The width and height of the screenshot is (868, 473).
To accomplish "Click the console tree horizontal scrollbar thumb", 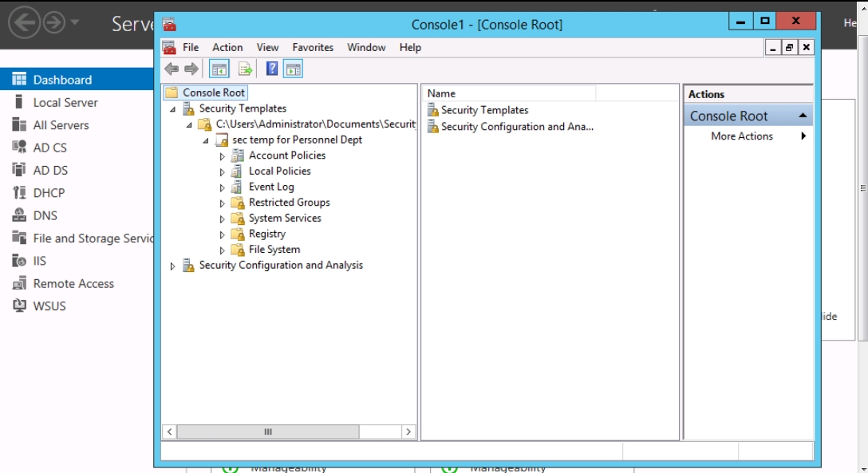I will point(268,432).
